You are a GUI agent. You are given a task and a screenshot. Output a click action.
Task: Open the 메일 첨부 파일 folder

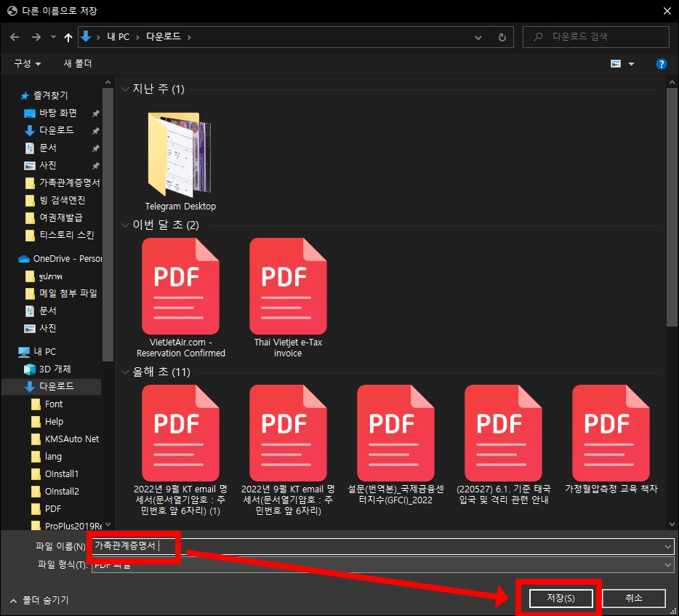(68, 293)
